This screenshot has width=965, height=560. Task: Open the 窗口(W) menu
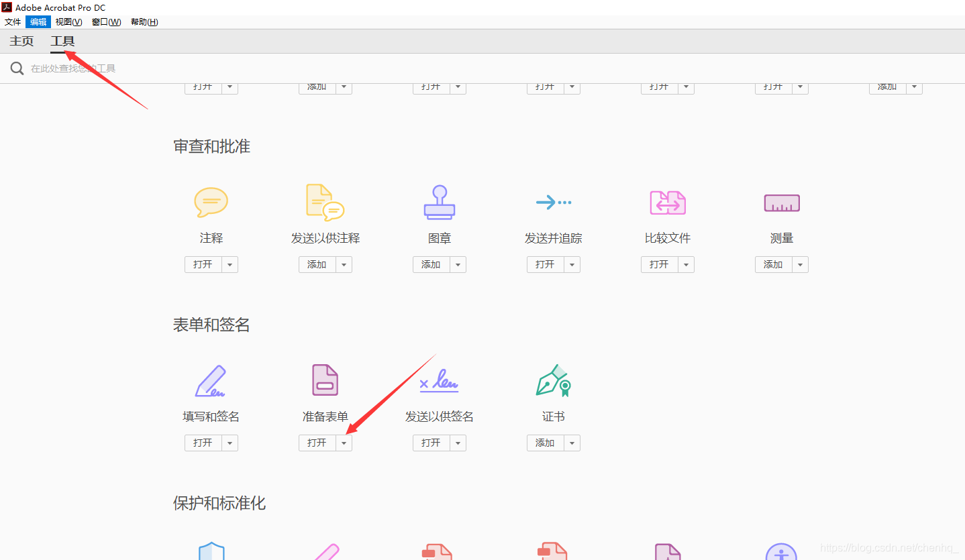click(x=106, y=22)
